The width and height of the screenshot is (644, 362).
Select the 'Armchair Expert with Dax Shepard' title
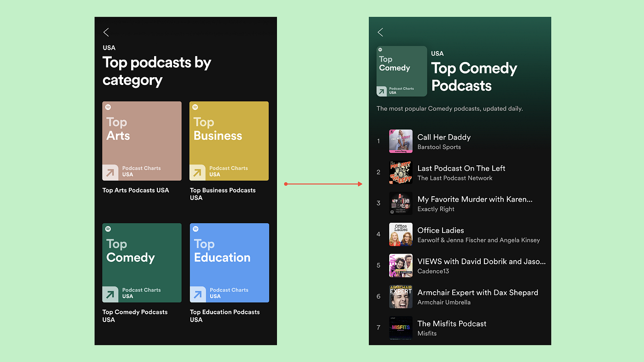tap(477, 293)
